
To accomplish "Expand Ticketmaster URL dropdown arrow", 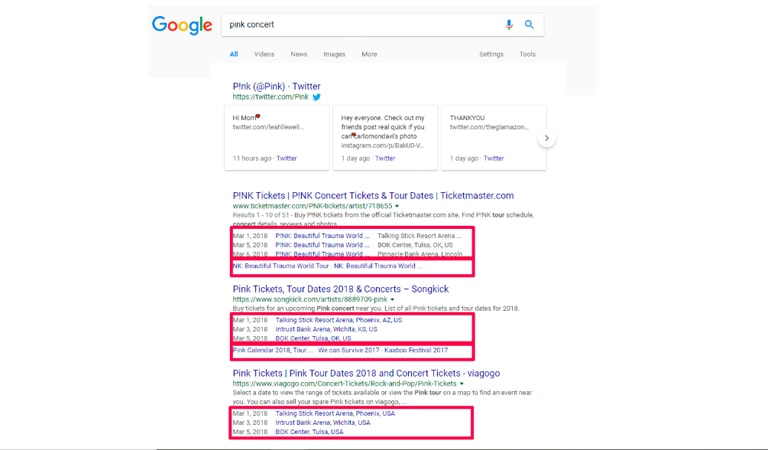I will coord(397,206).
